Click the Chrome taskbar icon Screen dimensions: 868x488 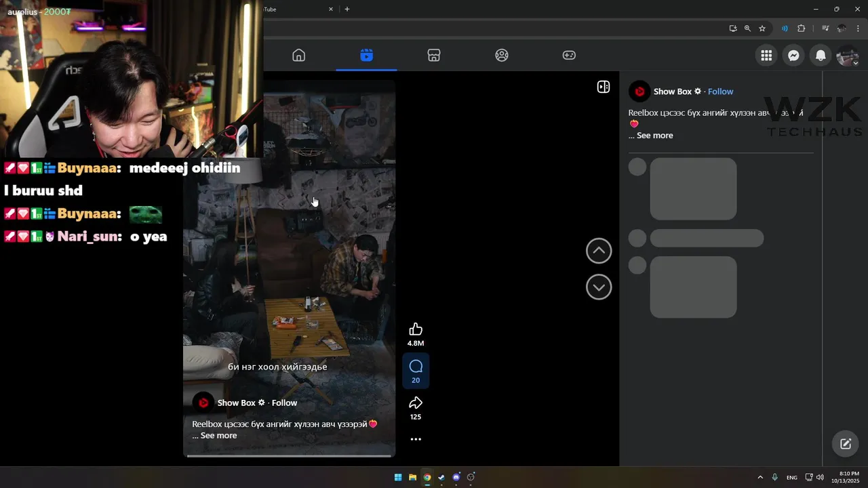pyautogui.click(x=427, y=477)
